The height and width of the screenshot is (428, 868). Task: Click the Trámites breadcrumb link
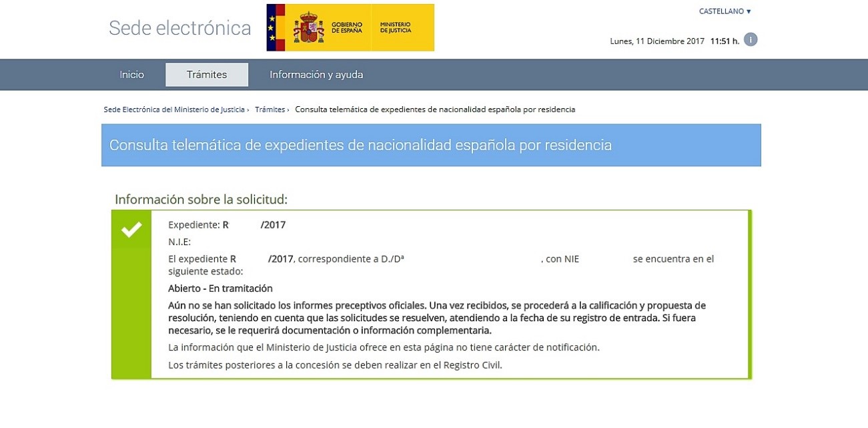pyautogui.click(x=270, y=110)
